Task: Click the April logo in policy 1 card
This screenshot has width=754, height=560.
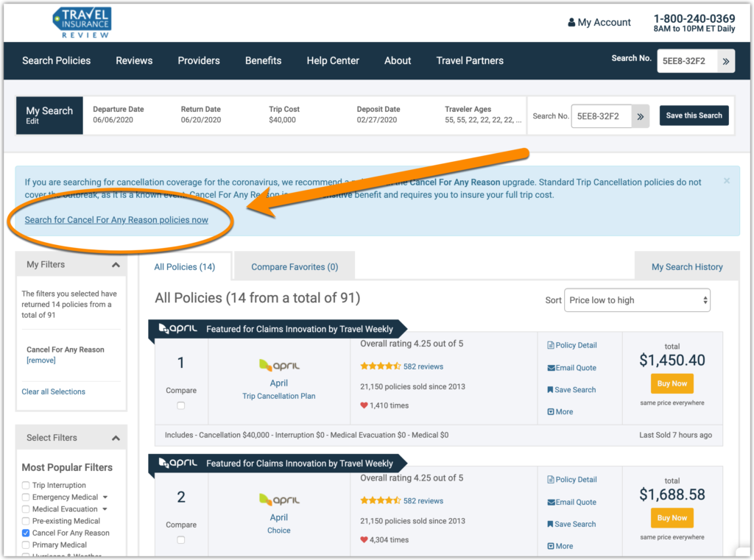Action: click(x=279, y=365)
